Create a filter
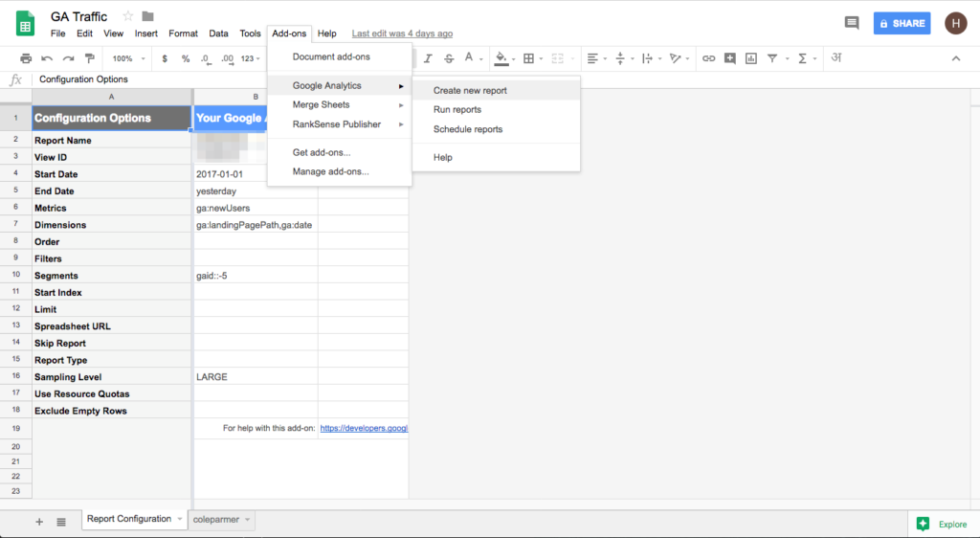Screen dimensions: 980x538 (772, 58)
